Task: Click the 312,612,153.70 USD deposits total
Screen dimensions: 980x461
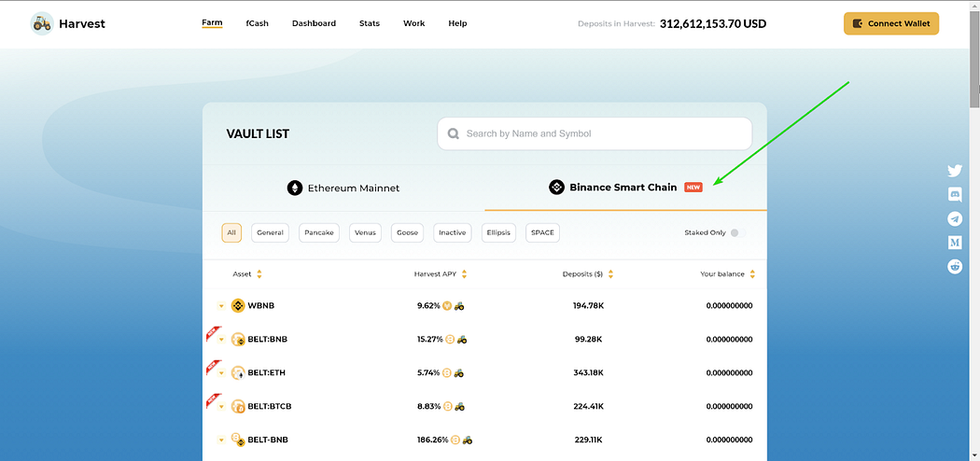Action: 713,23
